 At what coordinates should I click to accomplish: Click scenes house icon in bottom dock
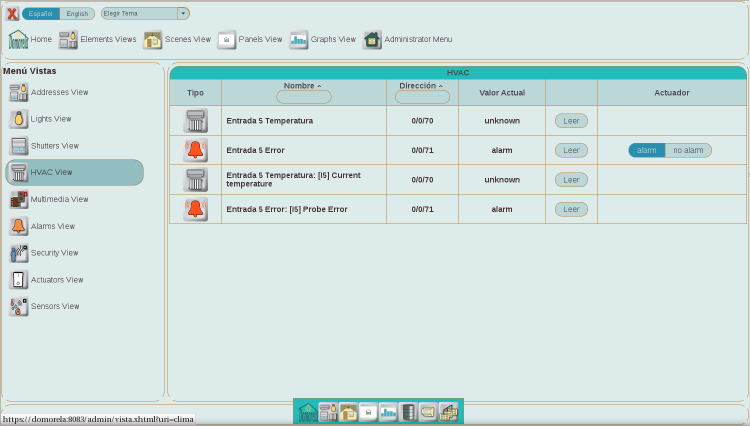pyautogui.click(x=348, y=412)
